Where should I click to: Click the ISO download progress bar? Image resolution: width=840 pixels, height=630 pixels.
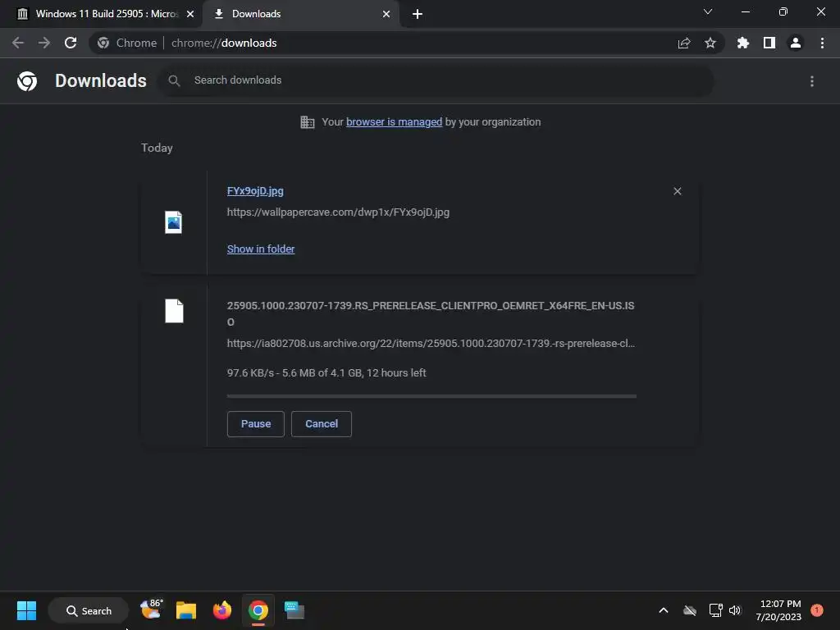431,396
